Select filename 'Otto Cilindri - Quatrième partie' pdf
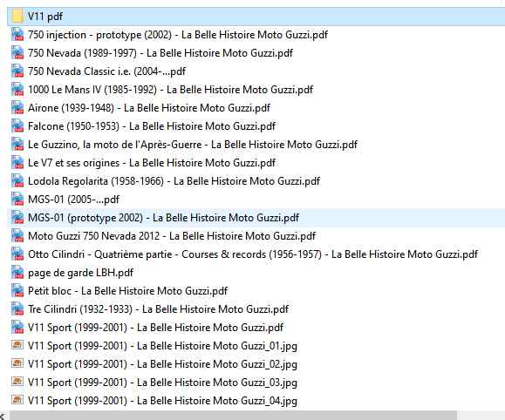505x420 pixels. click(253, 255)
